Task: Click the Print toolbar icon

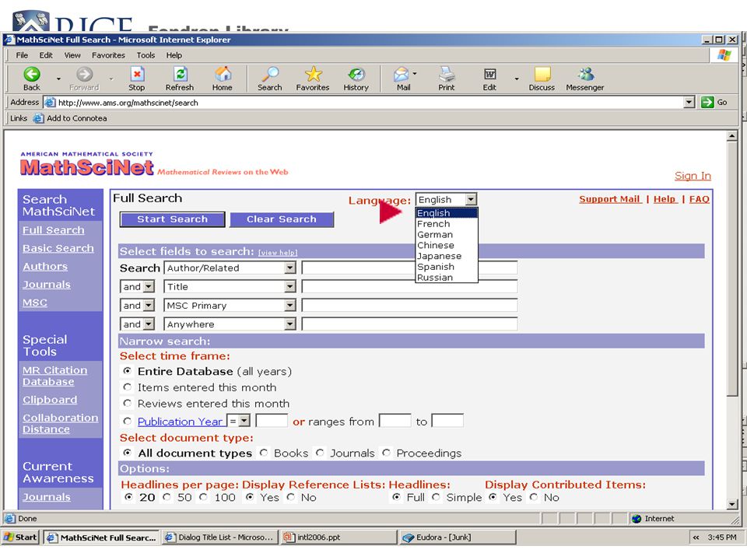Action: tap(447, 75)
